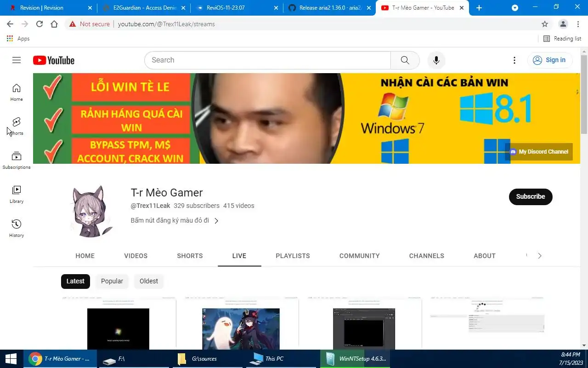Open the F:\ drive taskbar item
The height and width of the screenshot is (368, 588).
click(x=134, y=359)
